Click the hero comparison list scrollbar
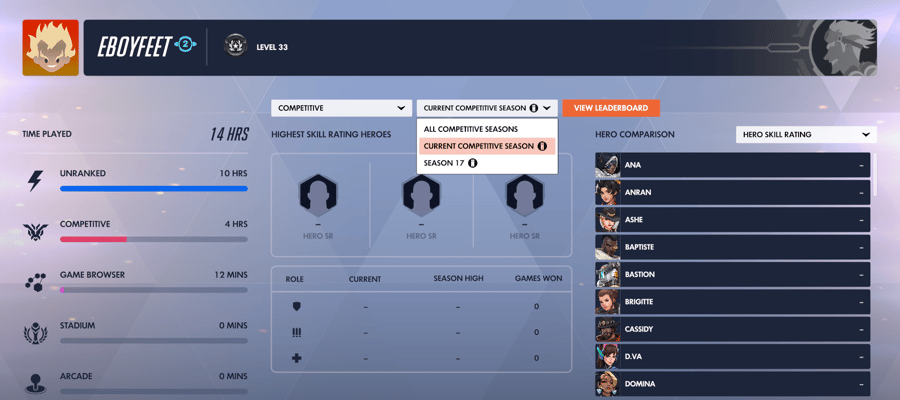Screen dimensions: 900x400 pos(874,174)
